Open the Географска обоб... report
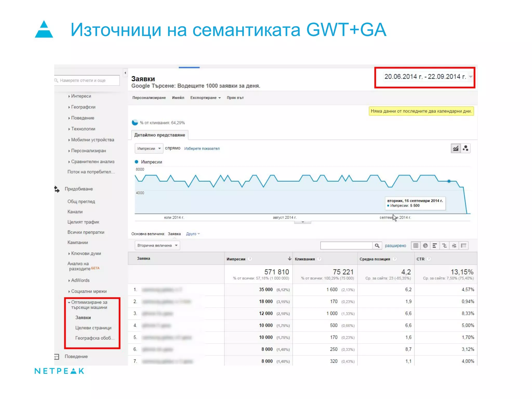This screenshot has width=532, height=399. click(95, 338)
